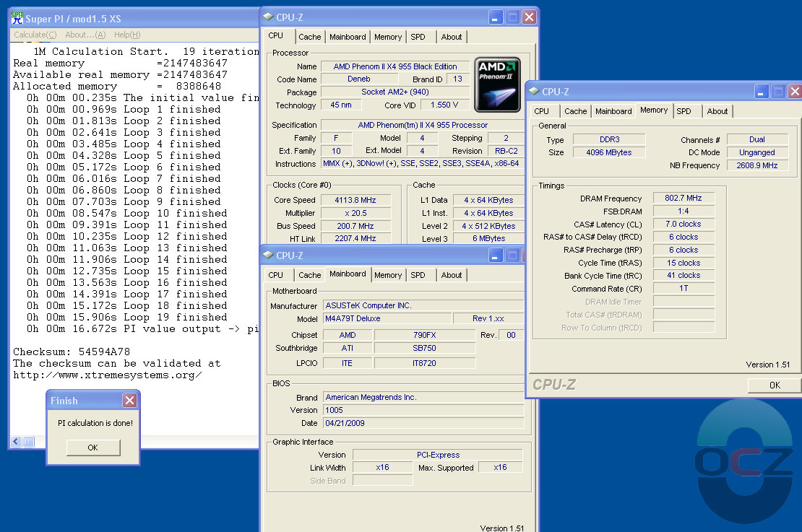Click the Memory CPU-Z window title icon
The height and width of the screenshot is (532, 802).
[x=534, y=92]
